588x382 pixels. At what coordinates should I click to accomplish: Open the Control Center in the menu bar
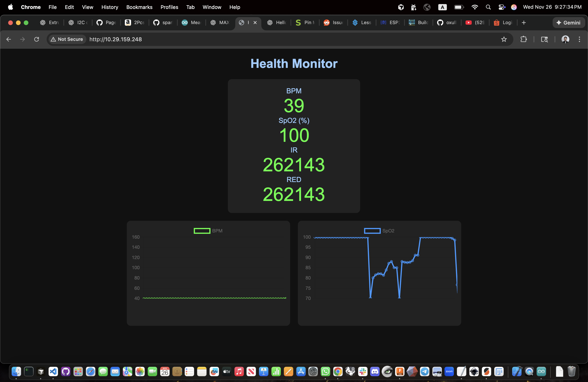tap(501, 7)
